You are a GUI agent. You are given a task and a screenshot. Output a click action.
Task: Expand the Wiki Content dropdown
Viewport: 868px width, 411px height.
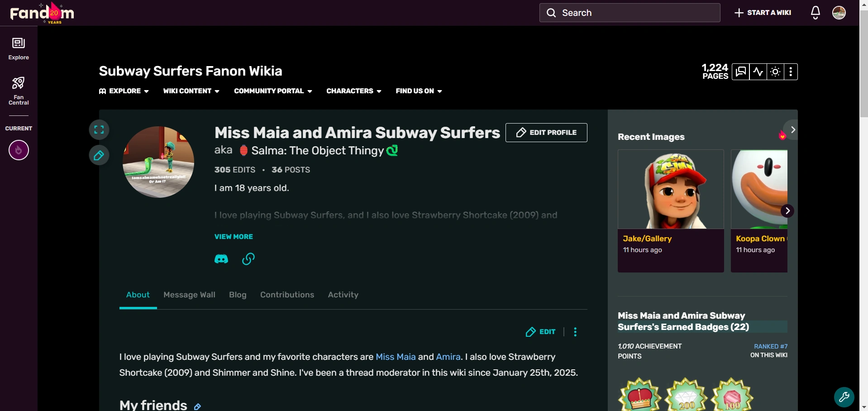[x=191, y=91]
